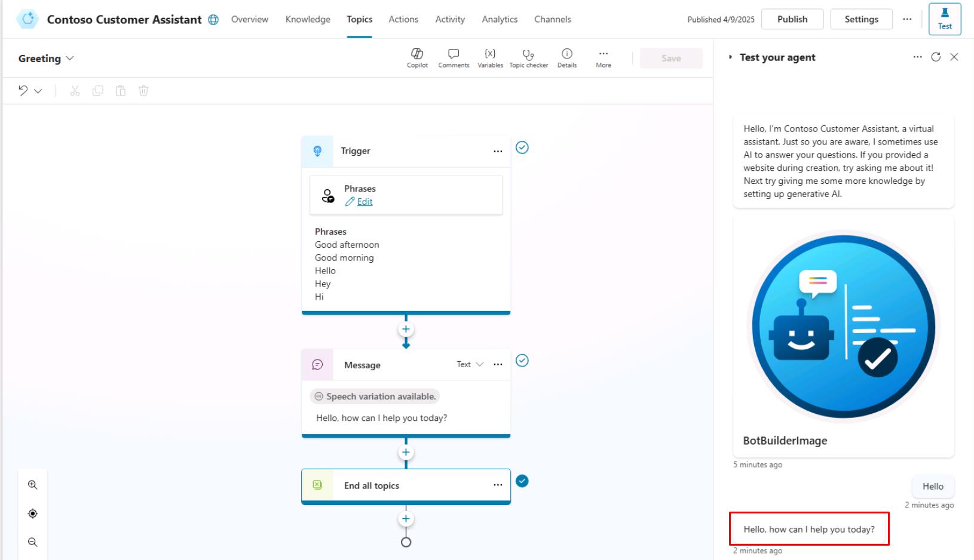This screenshot has height=560, width=974.
Task: Click the 'Hey' trigger phrase
Action: [x=323, y=284]
